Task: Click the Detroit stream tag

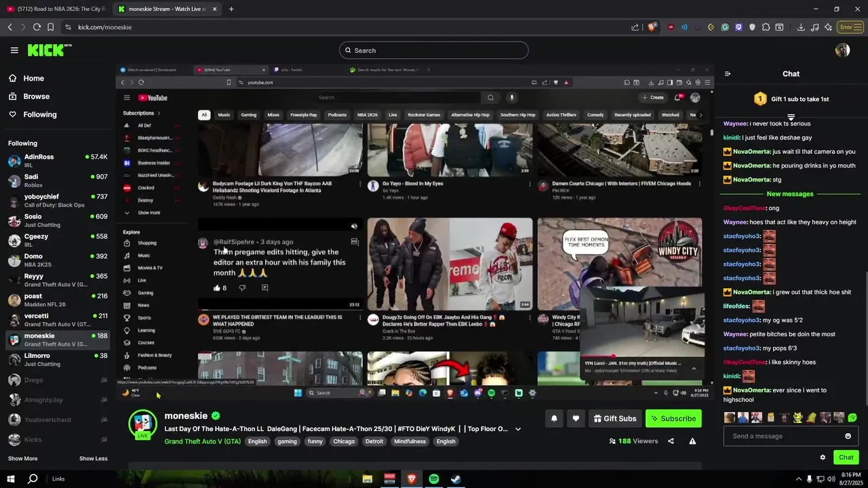Action: point(374,441)
